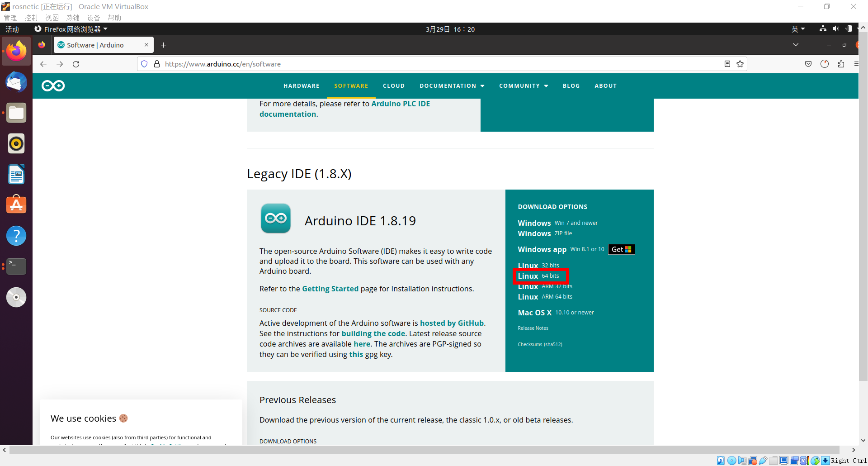
Task: Download Linux ARM 64 bits version
Action: (x=545, y=297)
